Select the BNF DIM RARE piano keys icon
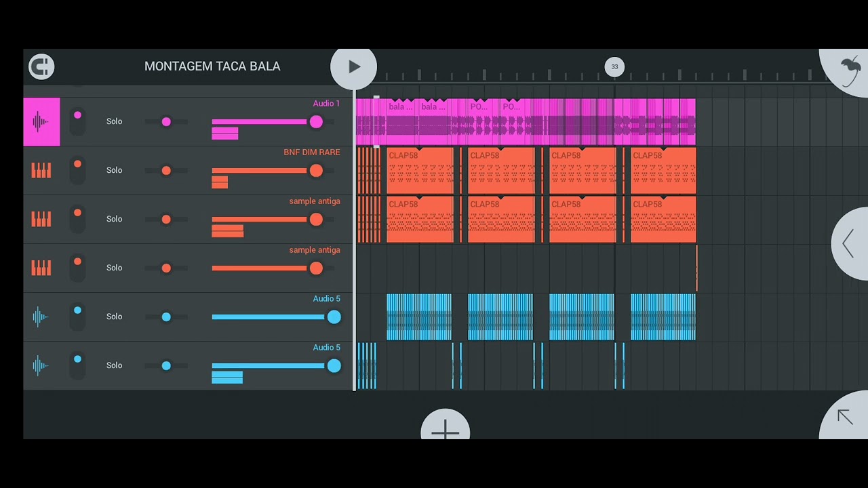 click(x=41, y=170)
